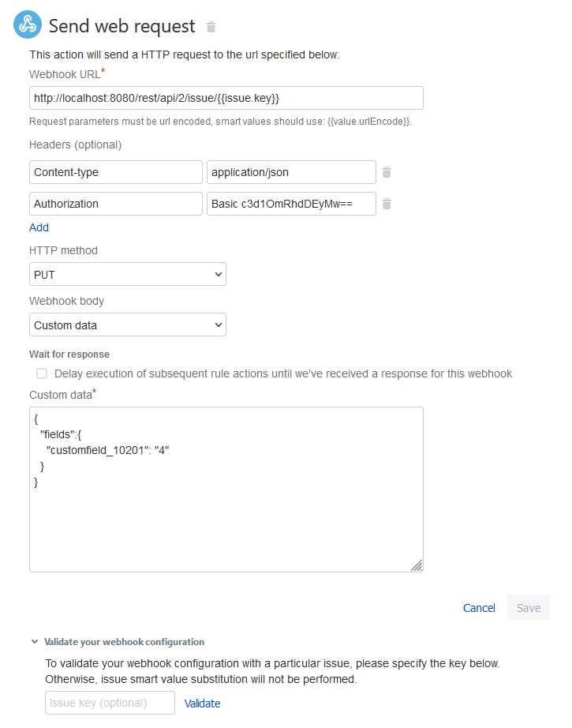Click the Add header link
572x728 pixels.
point(39,227)
